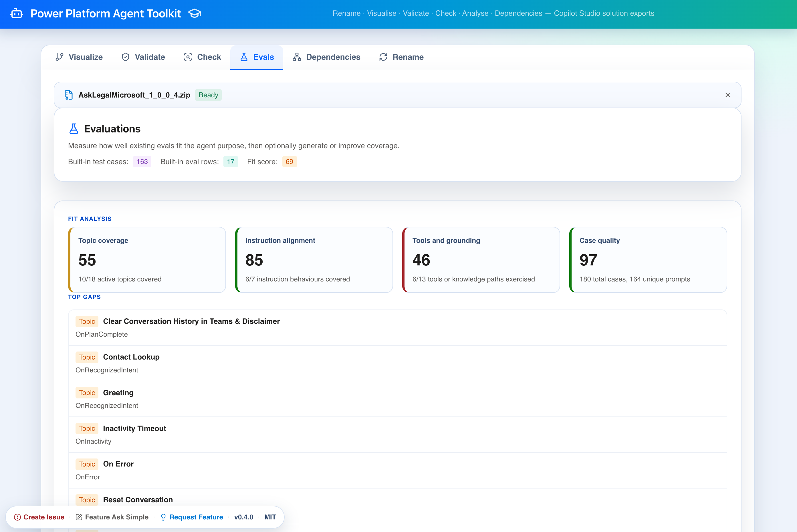797x532 pixels.
Task: Click the Check scan icon
Action: [x=188, y=57]
